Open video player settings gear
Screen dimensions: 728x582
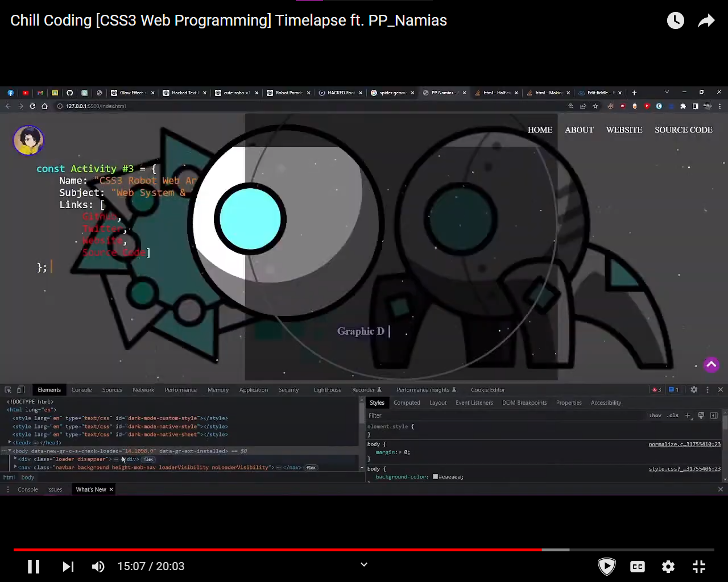point(668,567)
